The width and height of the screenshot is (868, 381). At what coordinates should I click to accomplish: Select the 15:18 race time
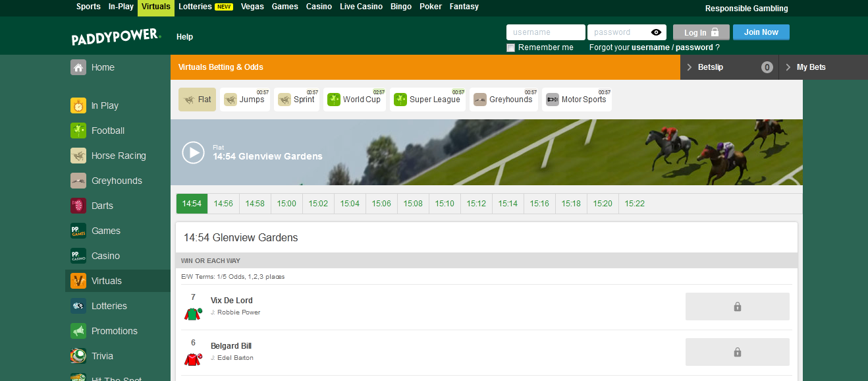point(571,204)
